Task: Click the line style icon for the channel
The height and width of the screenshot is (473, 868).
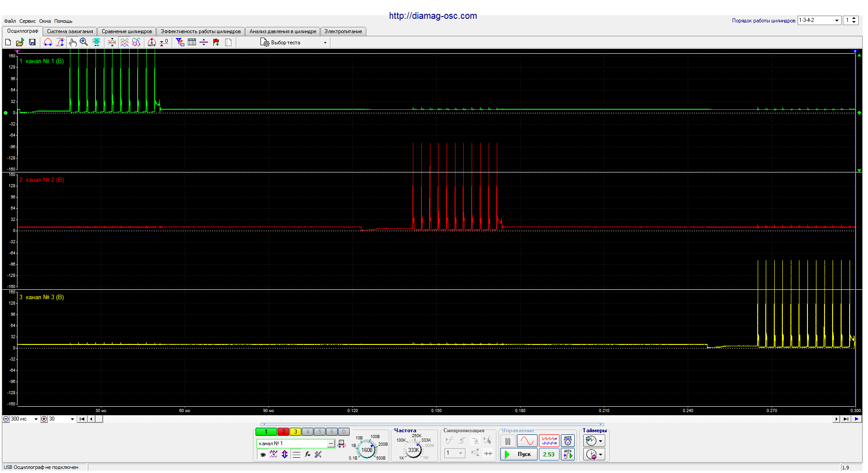Action: [296, 455]
